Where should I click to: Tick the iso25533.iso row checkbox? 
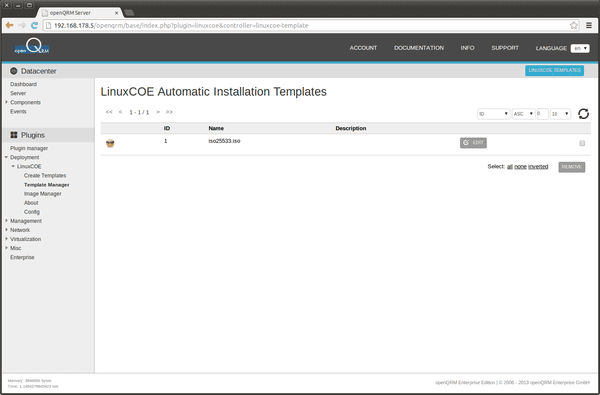pyautogui.click(x=582, y=143)
